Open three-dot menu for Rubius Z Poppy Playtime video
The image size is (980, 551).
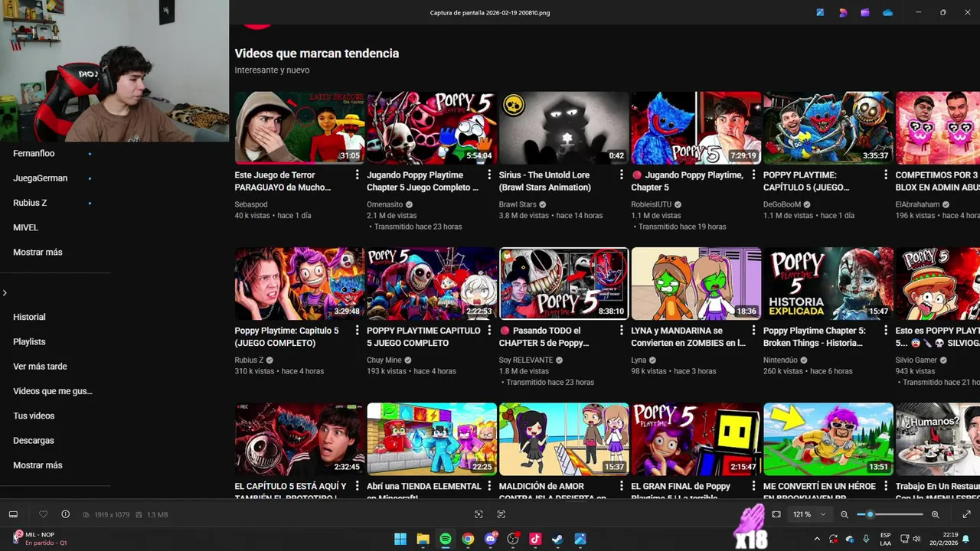coord(357,331)
